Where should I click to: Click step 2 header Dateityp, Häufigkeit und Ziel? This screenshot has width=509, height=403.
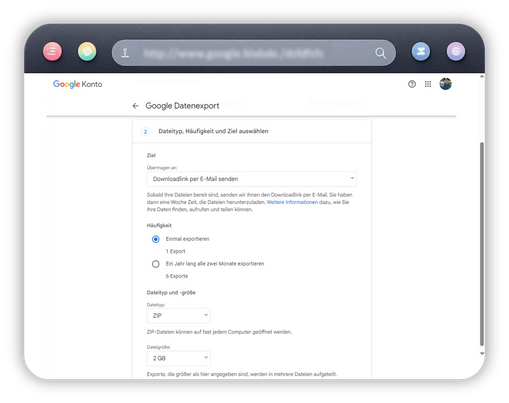[x=213, y=131]
